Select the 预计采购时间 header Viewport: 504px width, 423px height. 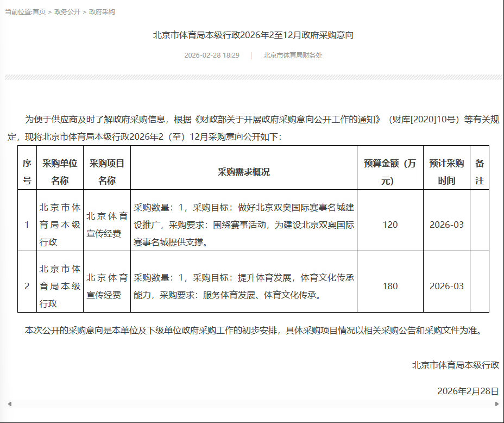click(x=448, y=167)
